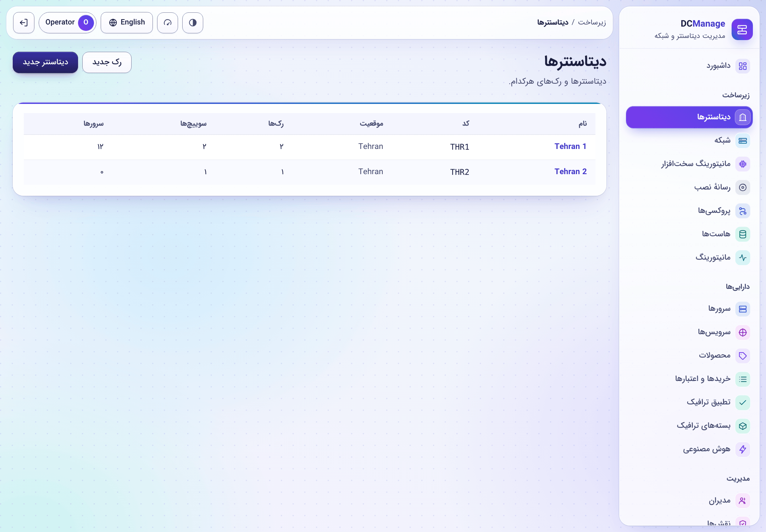Open پروکسی‌ها sidebar item

tap(689, 211)
